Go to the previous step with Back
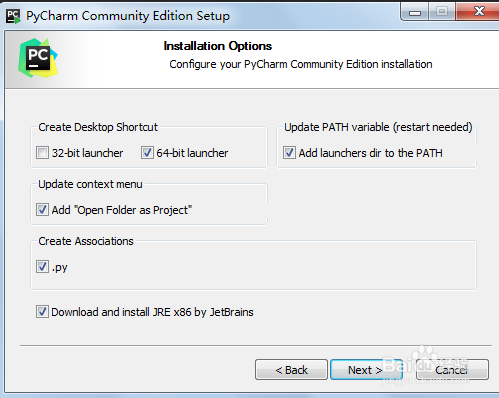499x398 pixels. coord(291,369)
